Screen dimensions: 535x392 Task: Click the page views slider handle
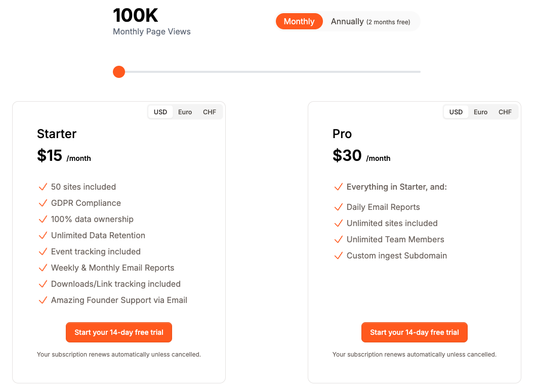119,72
